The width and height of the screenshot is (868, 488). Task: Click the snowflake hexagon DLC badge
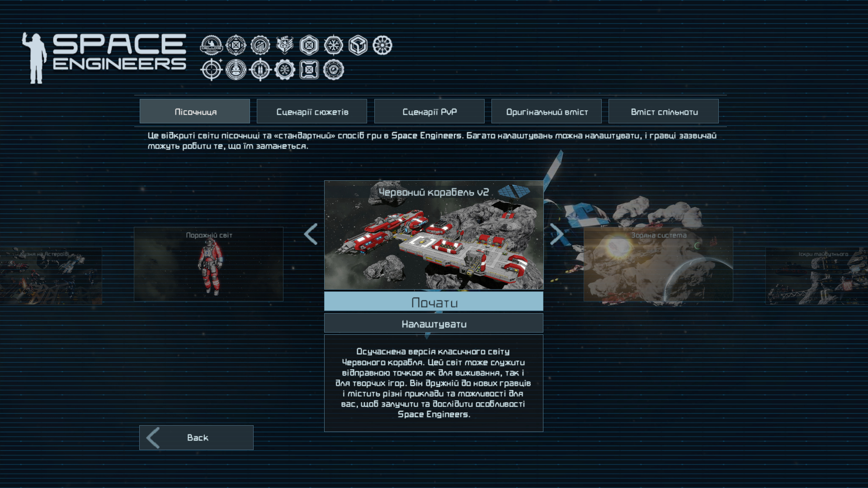coord(334,46)
